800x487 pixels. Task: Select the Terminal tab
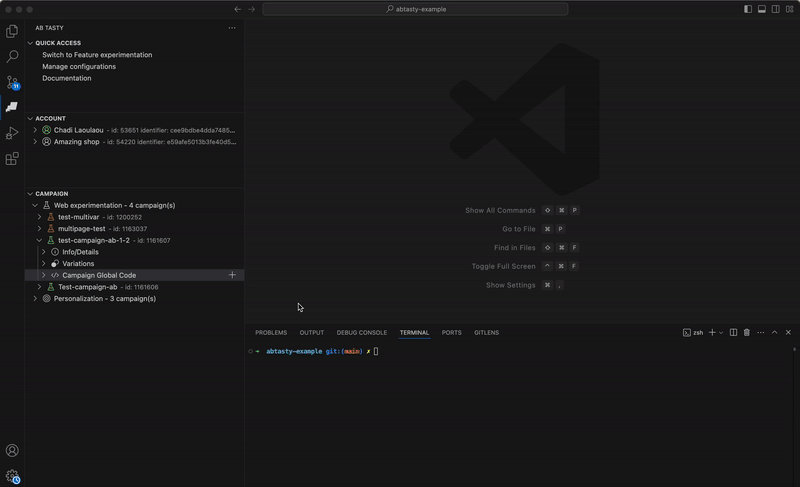414,332
